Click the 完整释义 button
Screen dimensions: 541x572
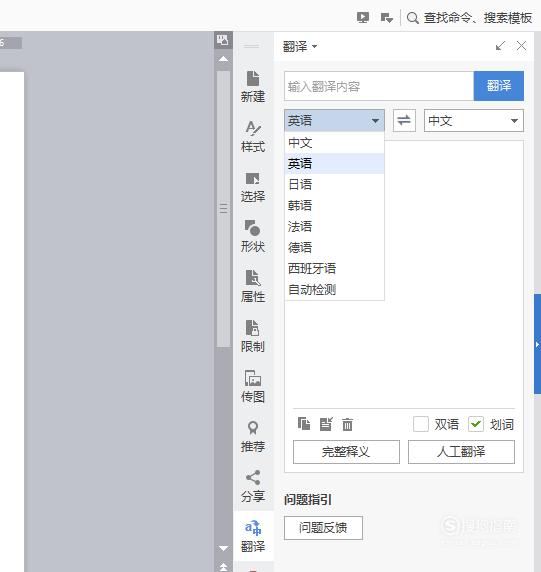346,452
